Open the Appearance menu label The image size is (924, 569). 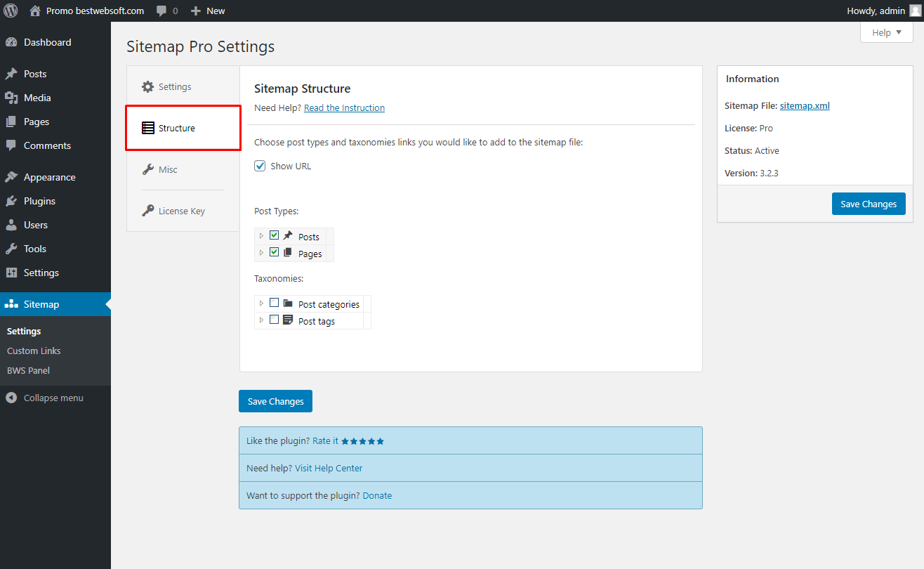(49, 177)
